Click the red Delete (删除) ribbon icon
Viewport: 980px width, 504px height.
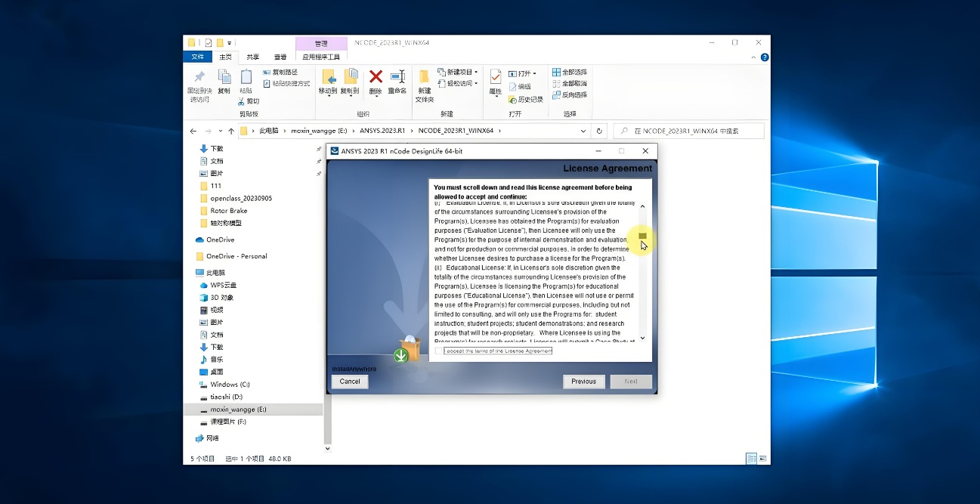pyautogui.click(x=376, y=77)
